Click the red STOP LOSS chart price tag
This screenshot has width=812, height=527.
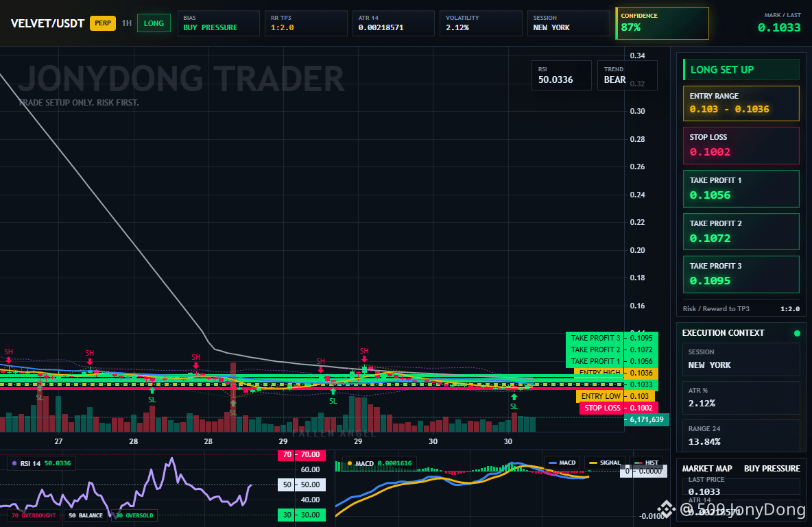(x=619, y=408)
